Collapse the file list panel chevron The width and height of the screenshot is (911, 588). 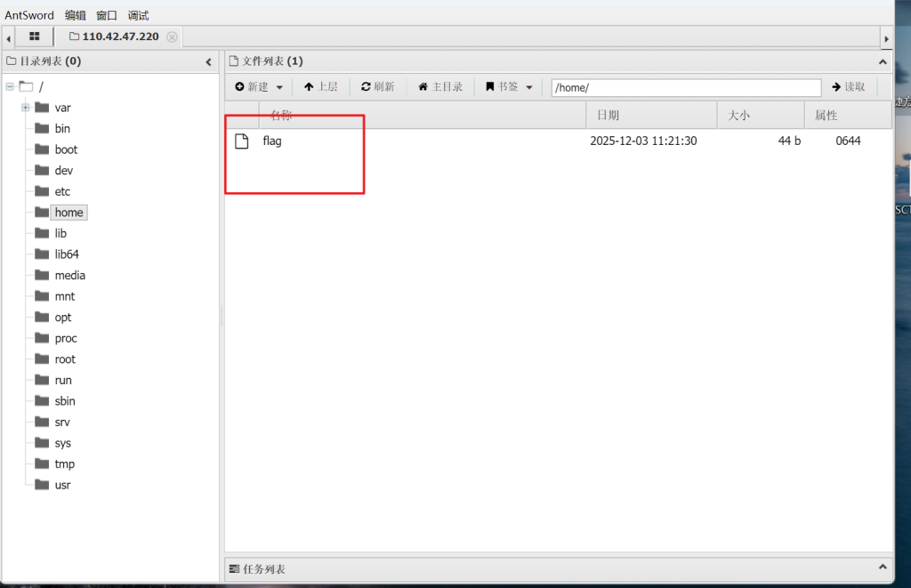[x=883, y=61]
